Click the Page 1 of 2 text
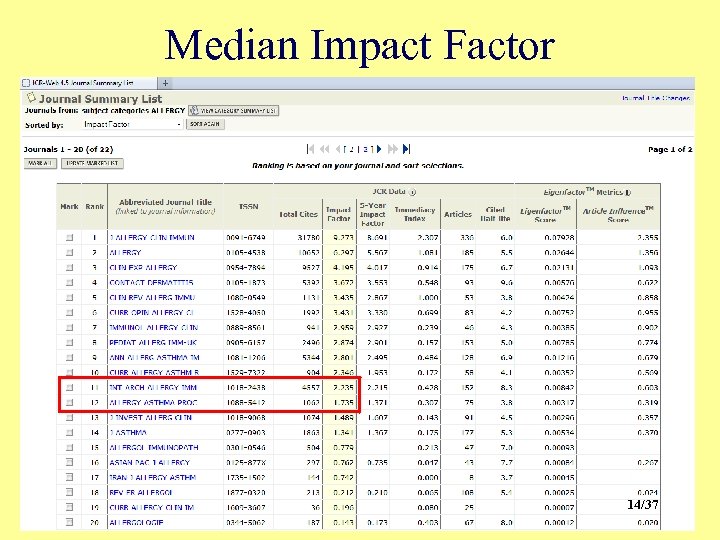 (x=670, y=149)
